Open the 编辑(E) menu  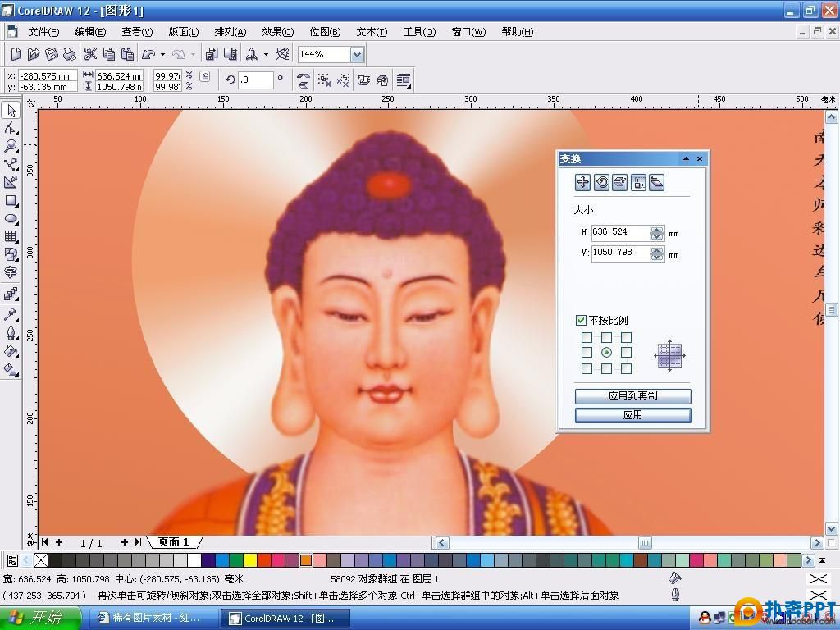tap(90, 32)
